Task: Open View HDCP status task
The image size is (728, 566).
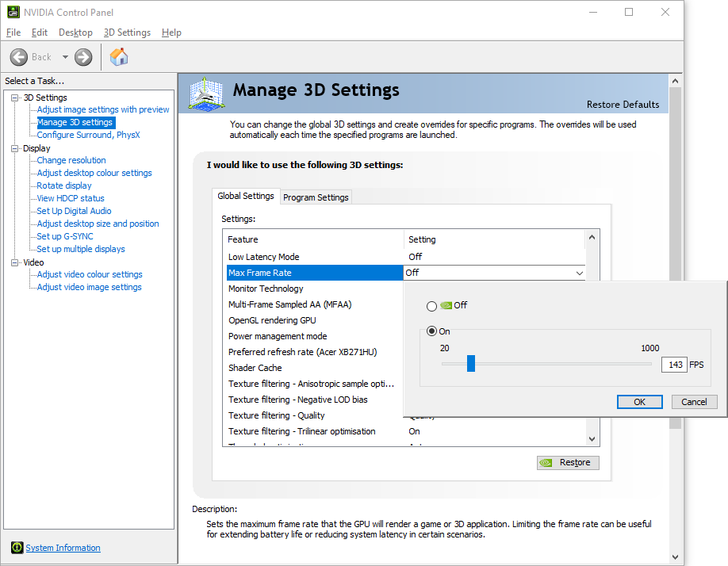Action: coord(71,198)
